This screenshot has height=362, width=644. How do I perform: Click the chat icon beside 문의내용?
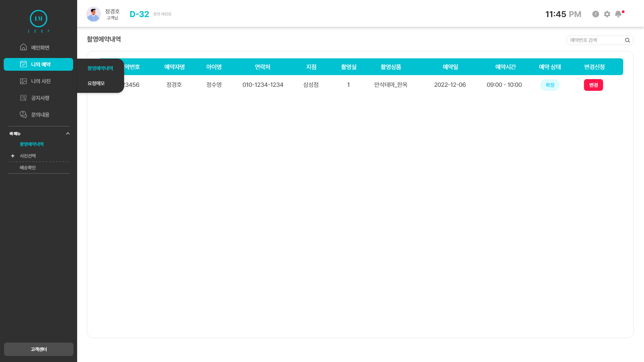[23, 115]
